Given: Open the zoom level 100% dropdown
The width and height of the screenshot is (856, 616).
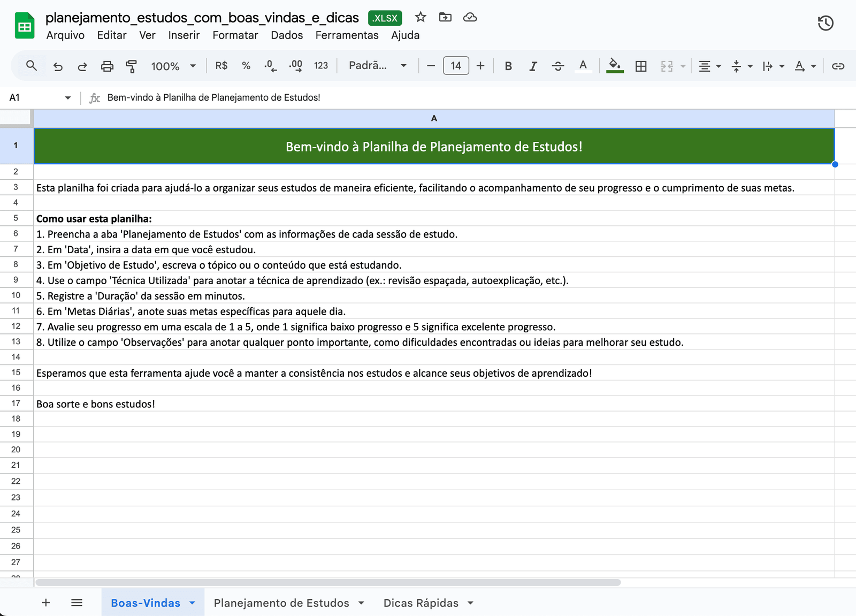Looking at the screenshot, I should (173, 66).
